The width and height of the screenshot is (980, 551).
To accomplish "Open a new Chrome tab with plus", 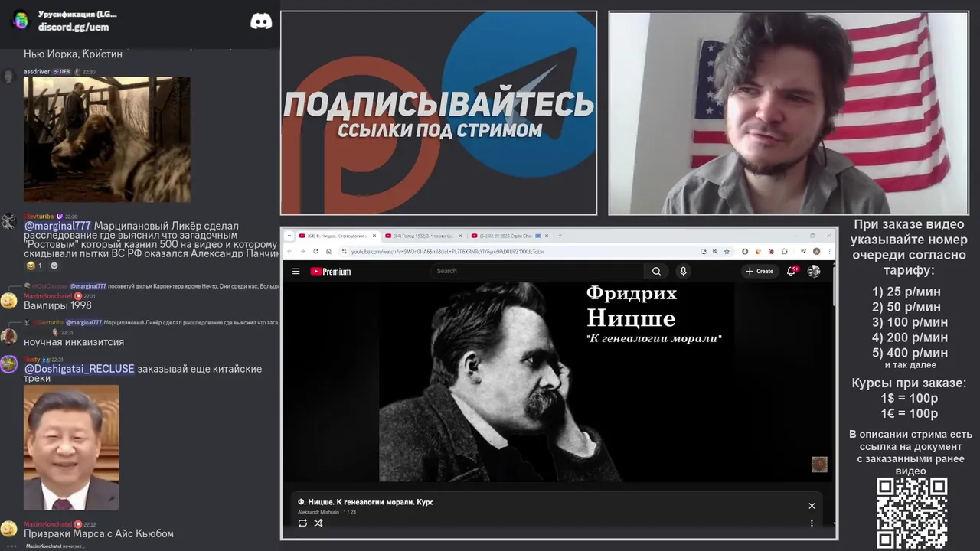I will [560, 236].
